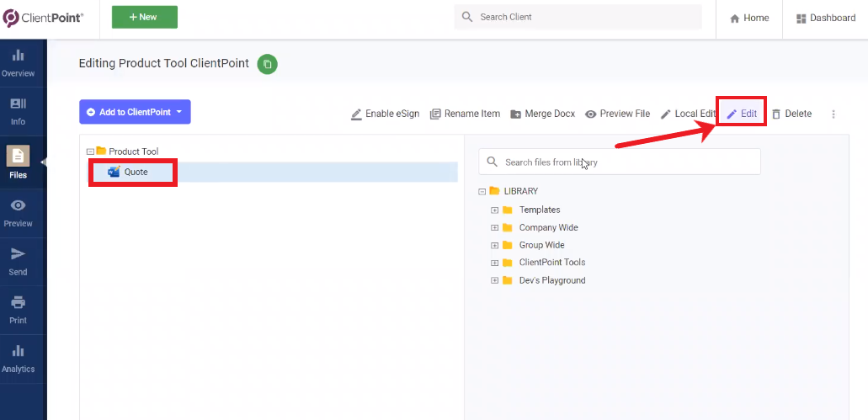868x420 pixels.
Task: Open the Add to ClientPoint dropdown
Action: point(135,112)
